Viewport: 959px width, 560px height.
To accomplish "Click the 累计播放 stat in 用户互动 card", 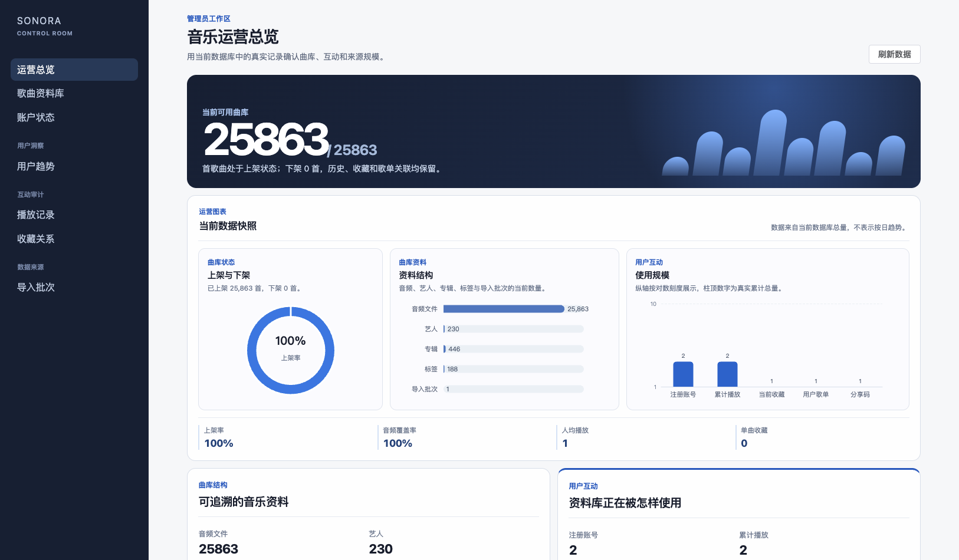I will point(754,543).
